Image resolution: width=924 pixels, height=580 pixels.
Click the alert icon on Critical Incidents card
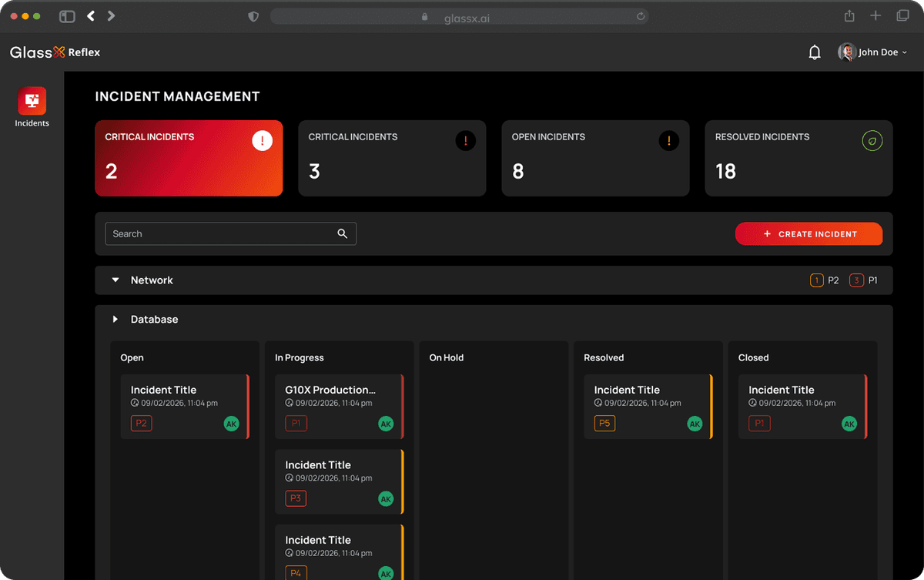coord(262,140)
